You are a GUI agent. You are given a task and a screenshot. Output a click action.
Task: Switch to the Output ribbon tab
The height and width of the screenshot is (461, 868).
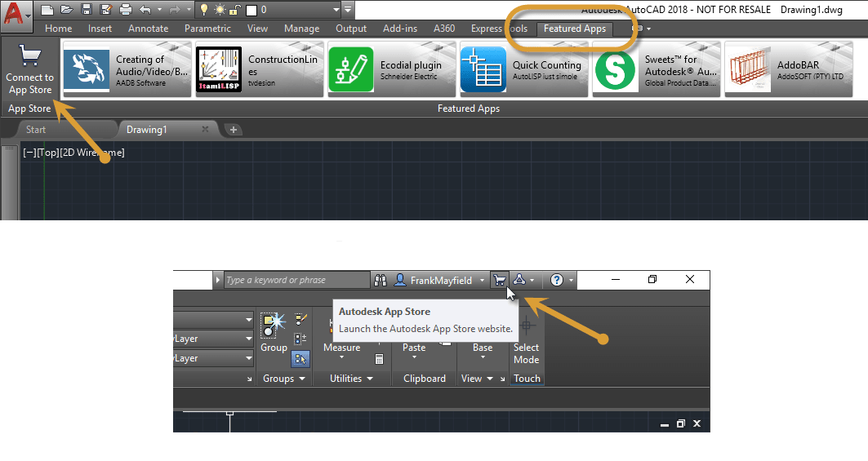[351, 29]
